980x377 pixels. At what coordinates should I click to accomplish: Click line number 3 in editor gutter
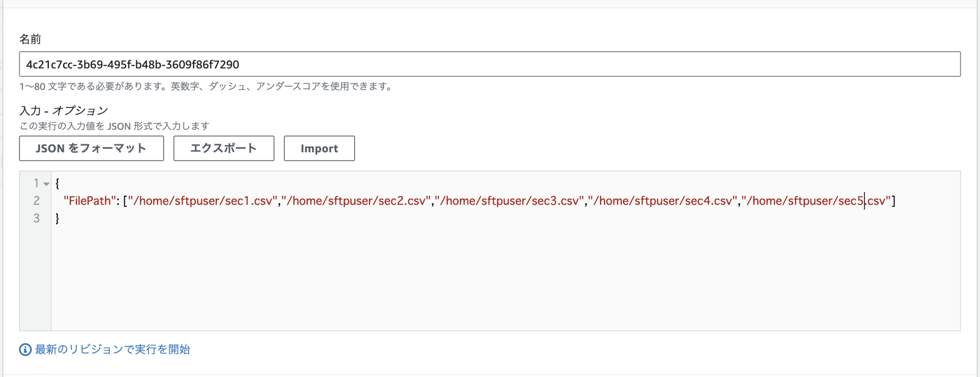[x=36, y=218]
